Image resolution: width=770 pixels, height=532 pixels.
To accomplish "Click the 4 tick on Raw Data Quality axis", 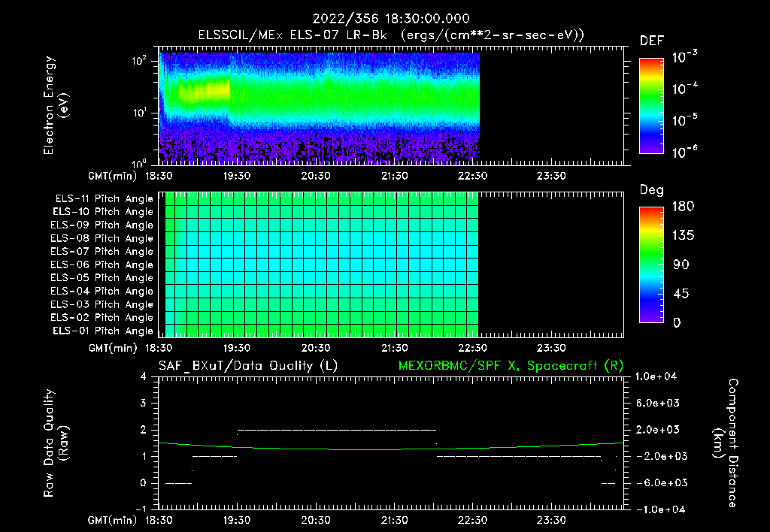I will 144,377.
